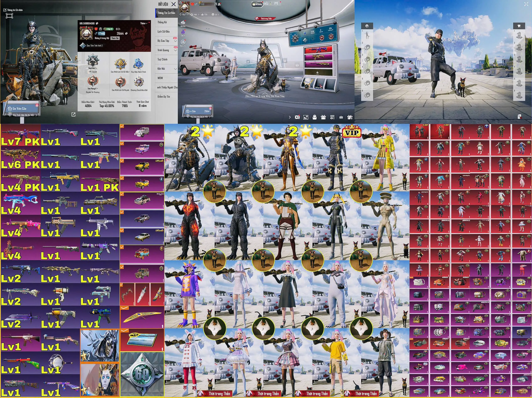Expand the Thêm dropdown on the profile card
The width and height of the screenshot is (532, 398).
144,23
